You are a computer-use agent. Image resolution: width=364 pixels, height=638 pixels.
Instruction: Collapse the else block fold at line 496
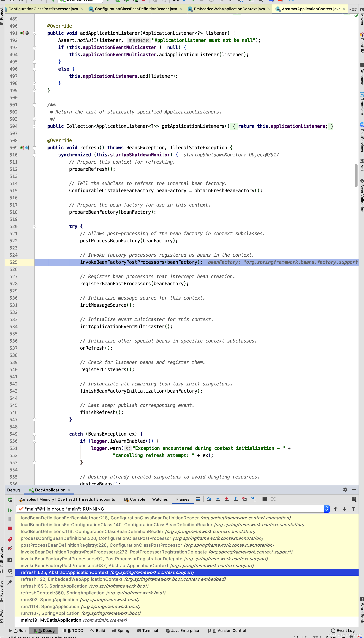click(35, 69)
